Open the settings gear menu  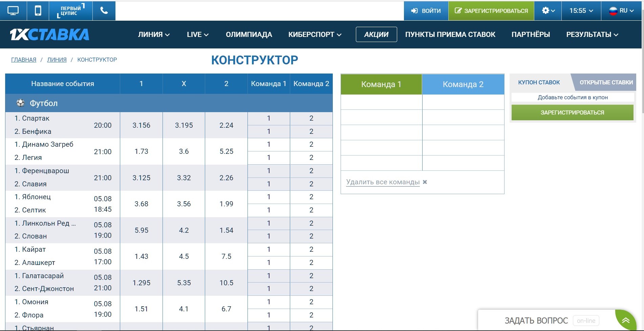[x=548, y=11]
